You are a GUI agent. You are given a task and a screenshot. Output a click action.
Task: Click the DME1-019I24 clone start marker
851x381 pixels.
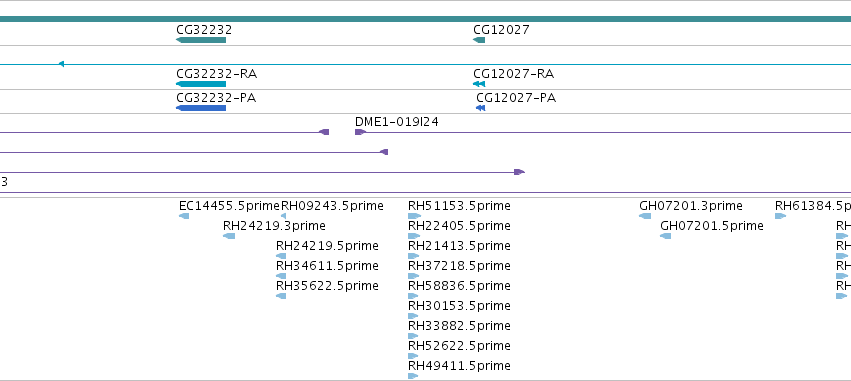pos(360,132)
